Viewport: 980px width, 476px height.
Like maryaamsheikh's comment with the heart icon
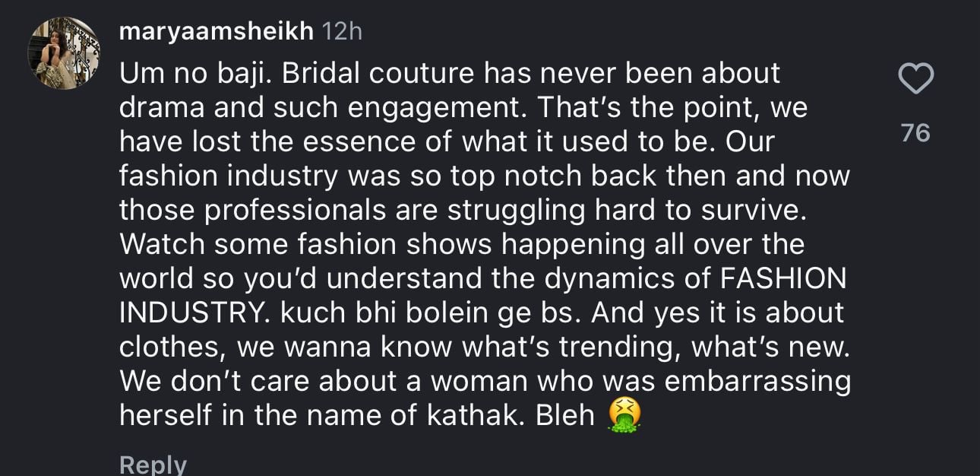pos(915,78)
